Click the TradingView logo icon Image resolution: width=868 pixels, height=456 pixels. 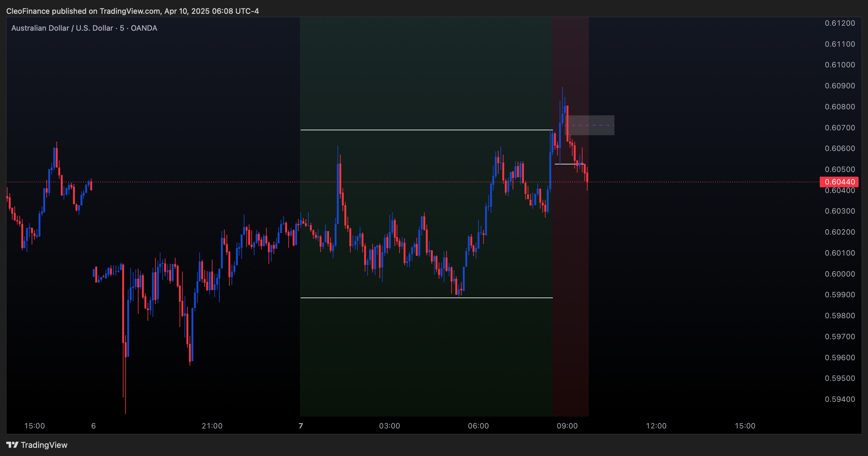click(13, 445)
